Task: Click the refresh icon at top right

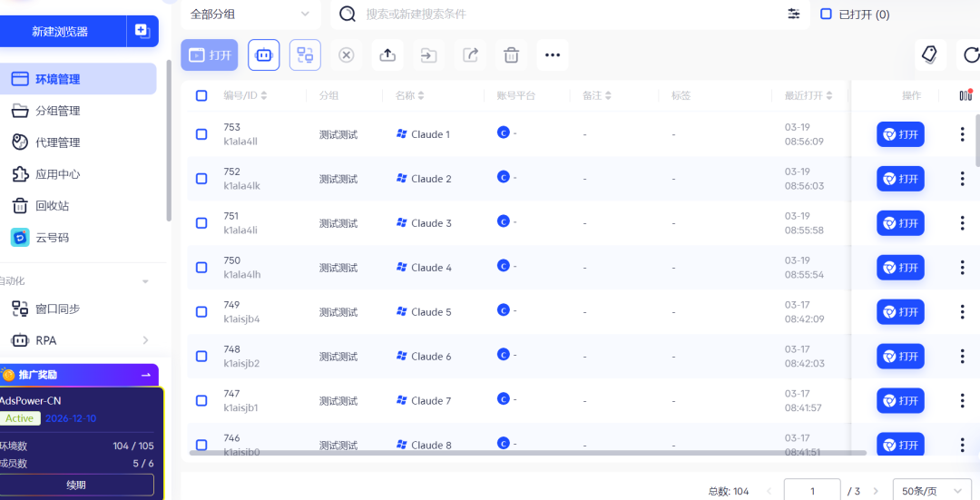Action: tap(971, 55)
